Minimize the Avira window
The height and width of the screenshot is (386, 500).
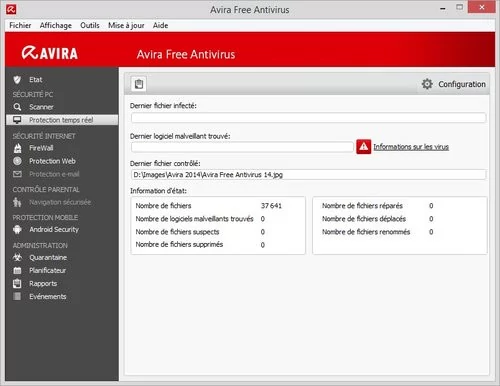tap(443, 8)
